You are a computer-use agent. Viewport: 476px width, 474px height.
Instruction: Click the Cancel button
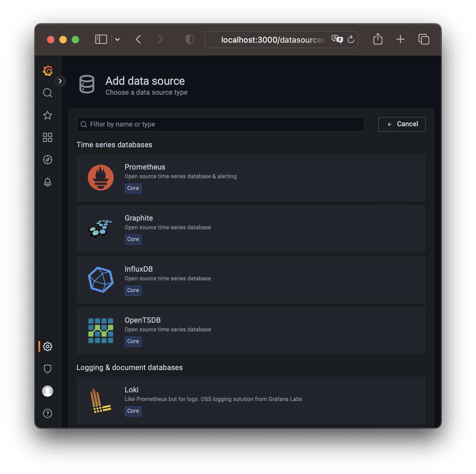point(402,124)
